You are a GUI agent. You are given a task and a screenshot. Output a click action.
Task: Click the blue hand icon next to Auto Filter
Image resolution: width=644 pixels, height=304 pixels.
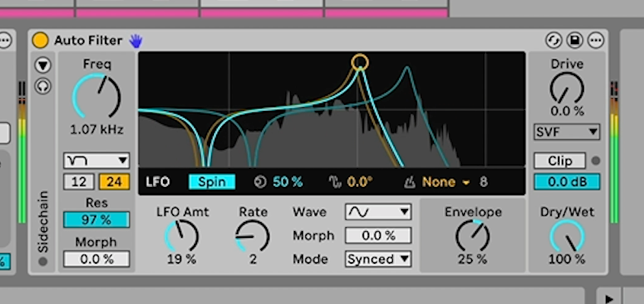point(135,40)
